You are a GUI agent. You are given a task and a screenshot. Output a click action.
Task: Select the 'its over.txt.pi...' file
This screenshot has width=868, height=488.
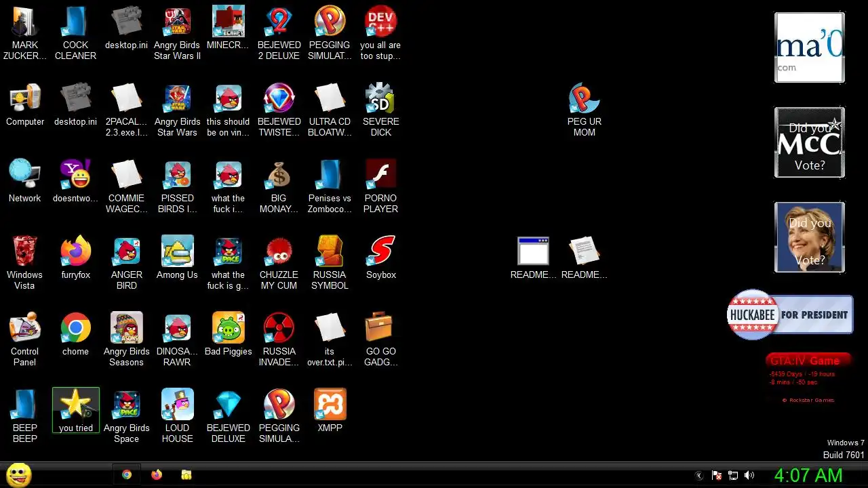(x=330, y=339)
